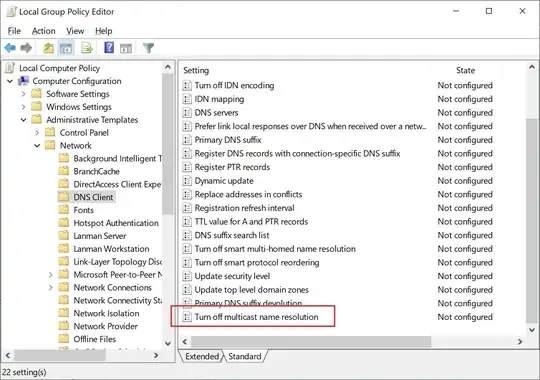Viewport: 540px width, 380px height.
Task: Expand the Windows Settings node
Action: (23, 107)
